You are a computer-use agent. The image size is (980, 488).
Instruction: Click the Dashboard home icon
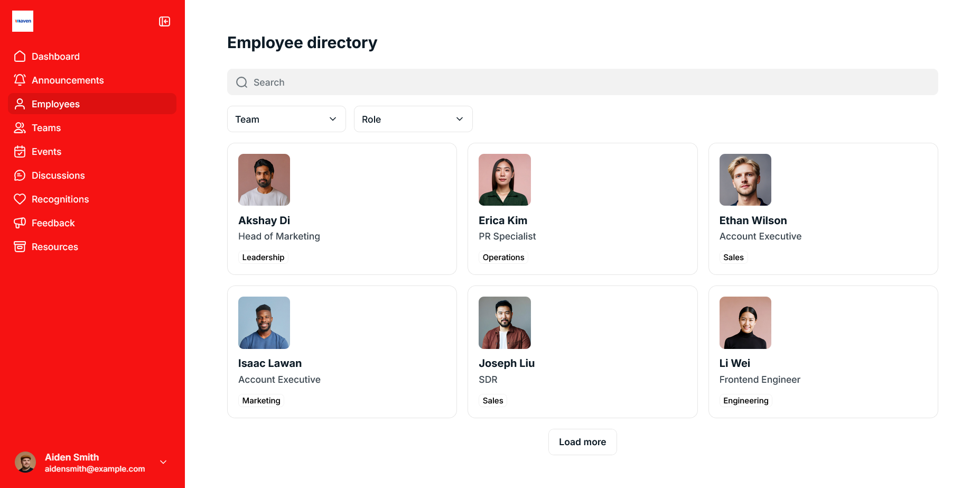(x=20, y=57)
